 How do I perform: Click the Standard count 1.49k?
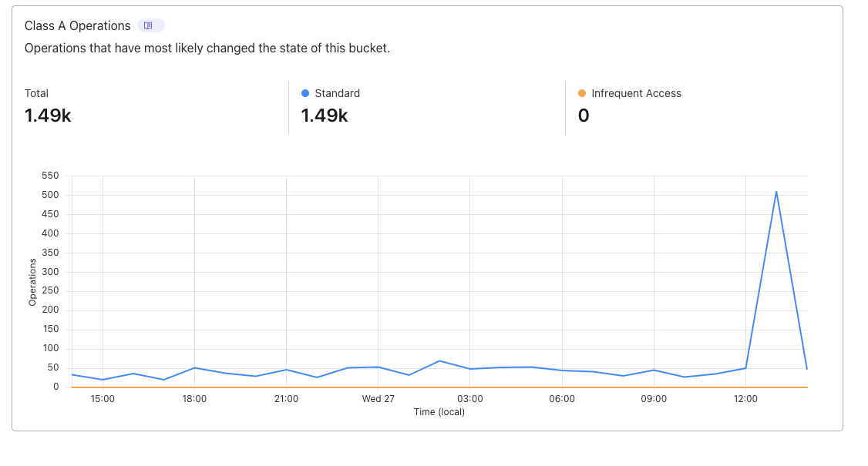pos(325,115)
